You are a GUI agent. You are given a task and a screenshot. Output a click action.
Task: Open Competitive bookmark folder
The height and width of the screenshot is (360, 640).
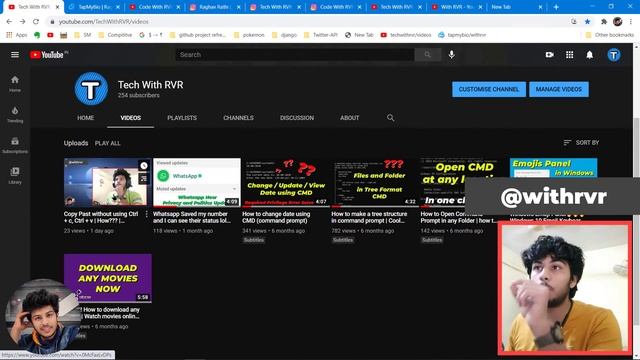(x=116, y=35)
